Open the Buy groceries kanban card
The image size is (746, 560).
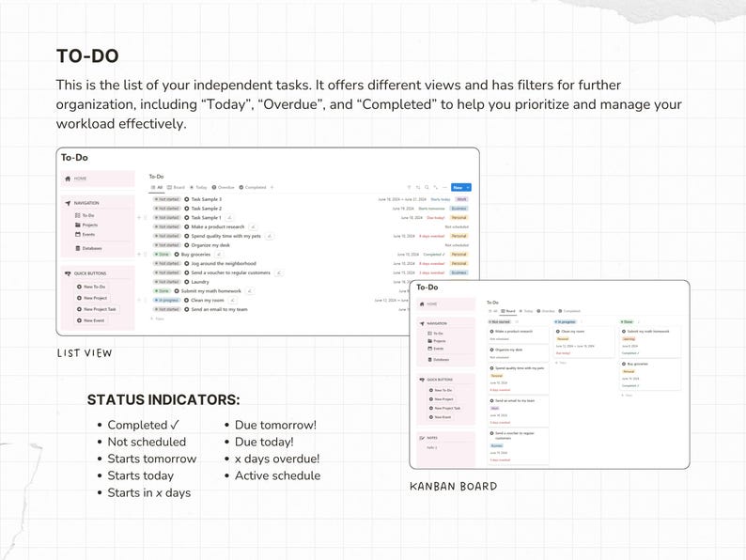(650, 375)
